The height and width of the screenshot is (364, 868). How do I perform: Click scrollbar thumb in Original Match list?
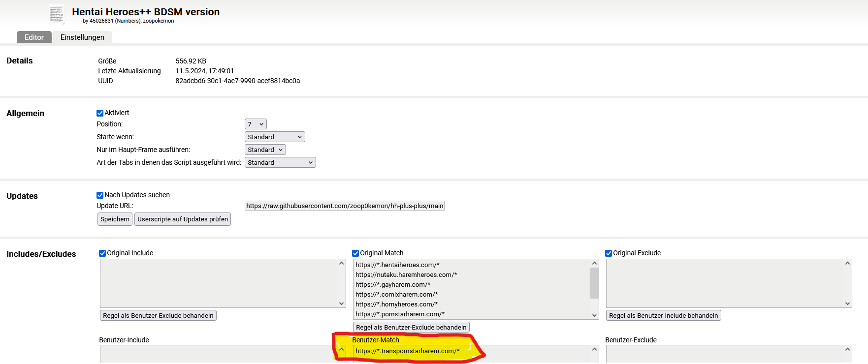pyautogui.click(x=594, y=283)
